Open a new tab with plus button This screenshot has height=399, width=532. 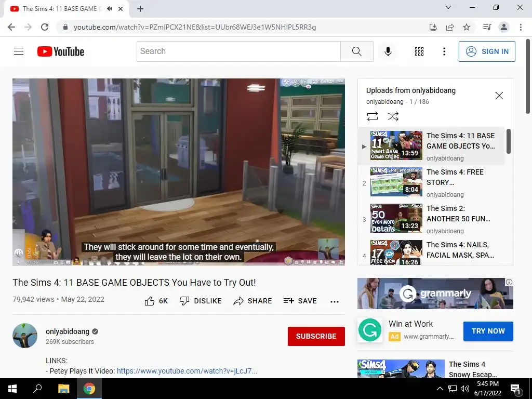tap(140, 9)
